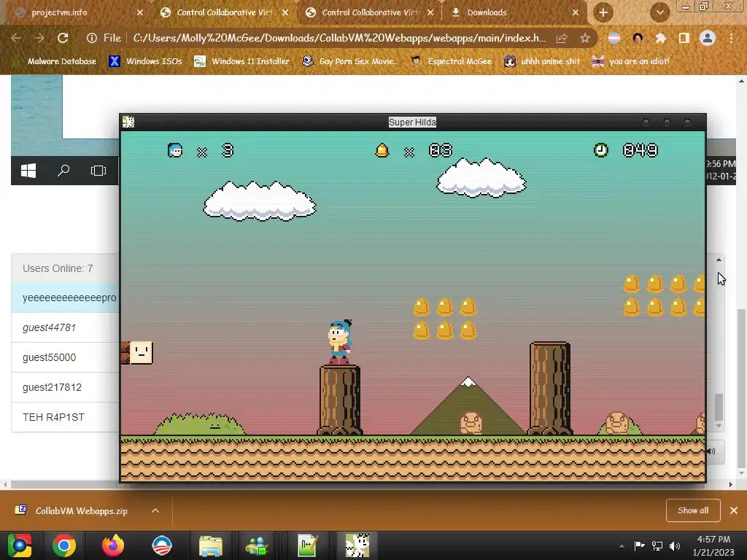Image resolution: width=747 pixels, height=560 pixels.
Task: Switch to the first Control Collaborative Virtual tab
Action: [x=224, y=13]
